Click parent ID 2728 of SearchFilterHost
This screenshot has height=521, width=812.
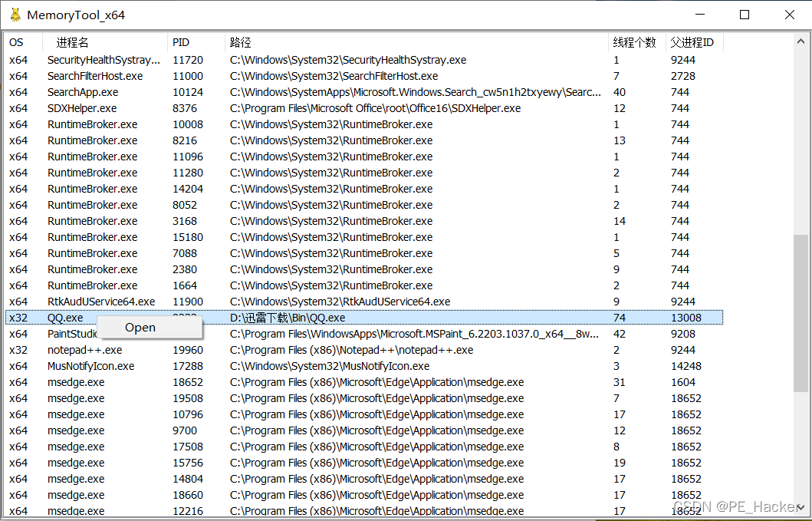683,76
